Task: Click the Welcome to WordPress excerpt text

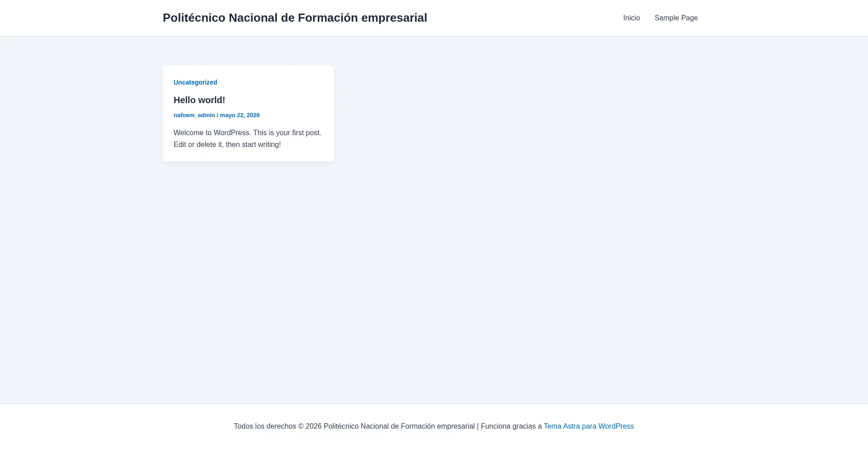Action: pos(248,139)
